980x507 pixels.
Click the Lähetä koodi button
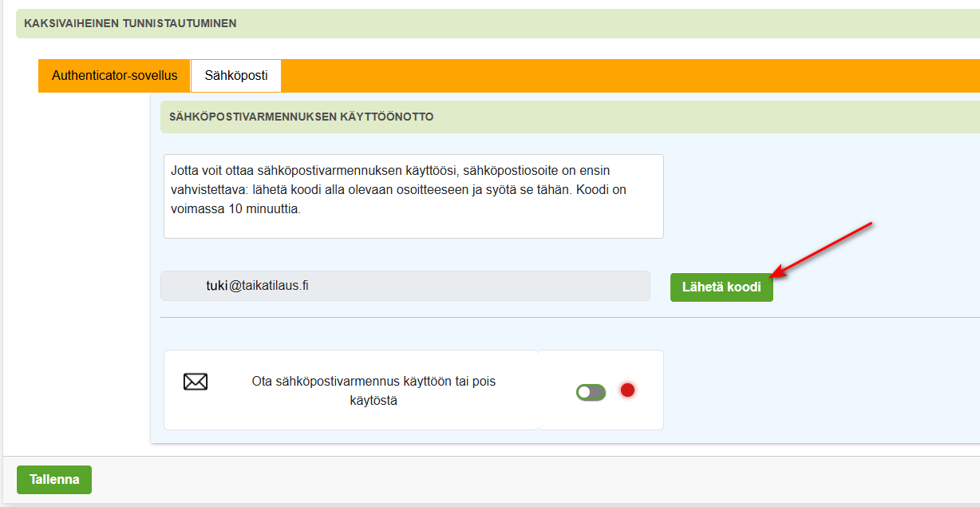721,287
